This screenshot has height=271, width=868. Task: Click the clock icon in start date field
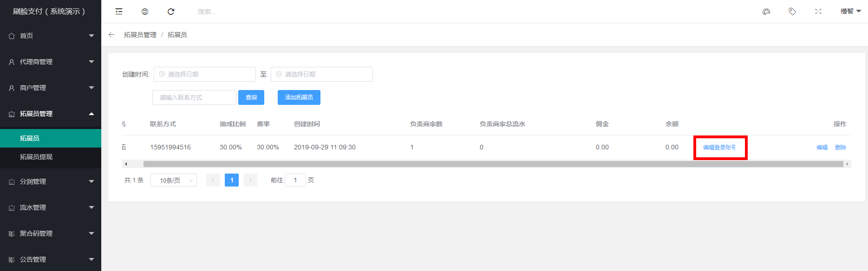point(162,74)
